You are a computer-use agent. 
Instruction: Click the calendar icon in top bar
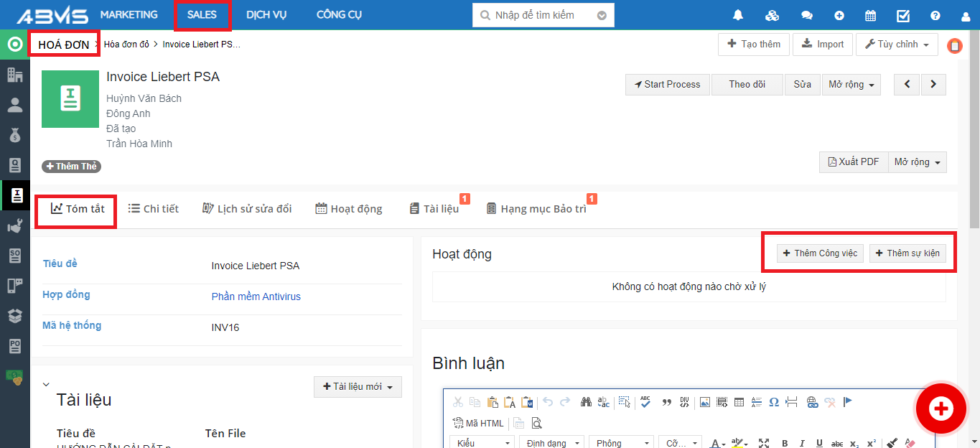coord(870,15)
